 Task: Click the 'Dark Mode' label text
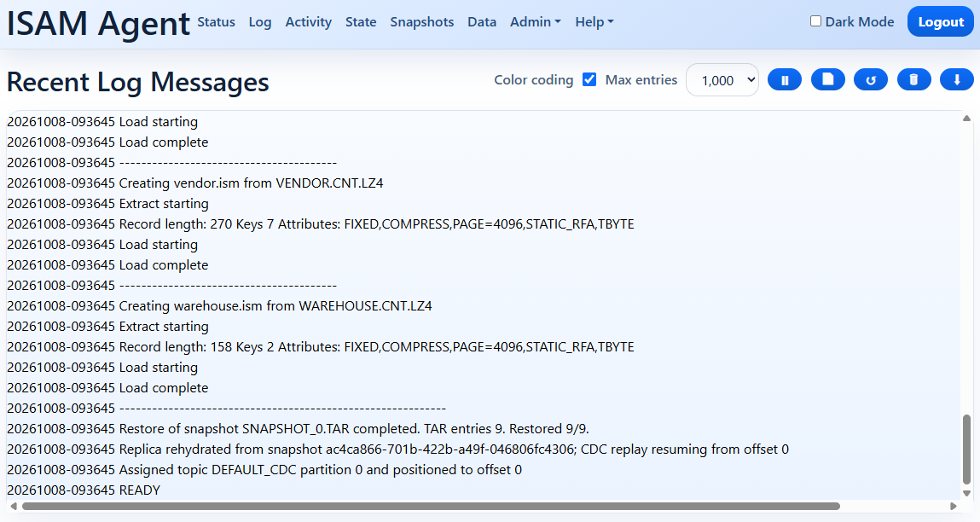pyautogui.click(x=860, y=22)
